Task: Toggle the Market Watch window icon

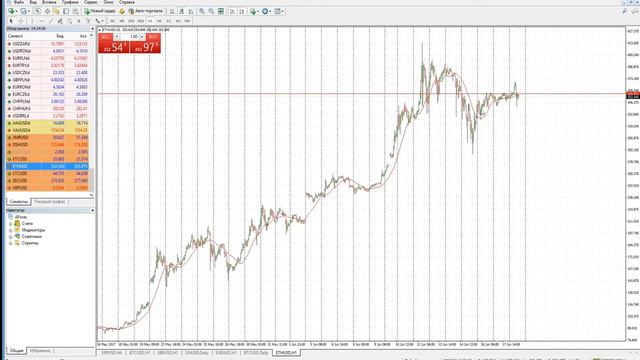Action: (37, 11)
